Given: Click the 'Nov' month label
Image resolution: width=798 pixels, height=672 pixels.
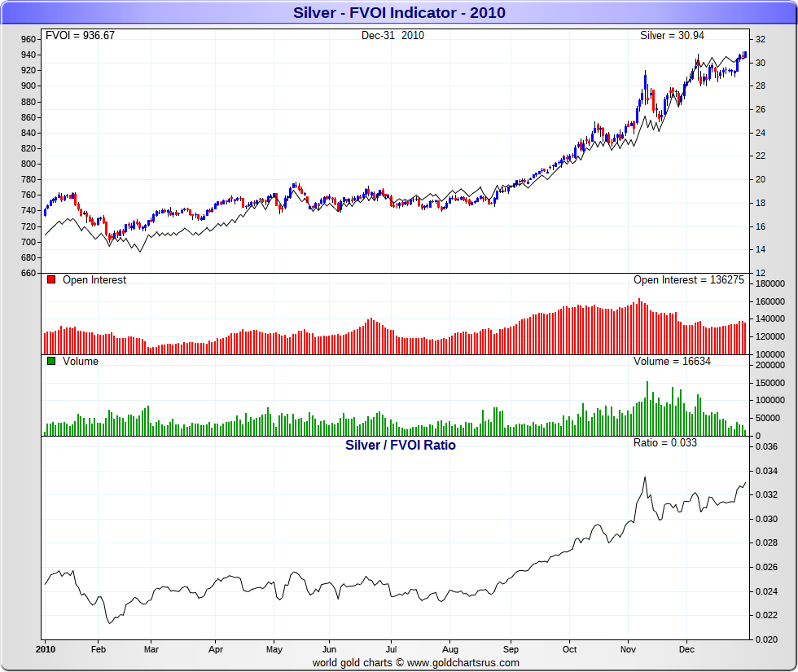Looking at the screenshot, I should click(x=628, y=649).
